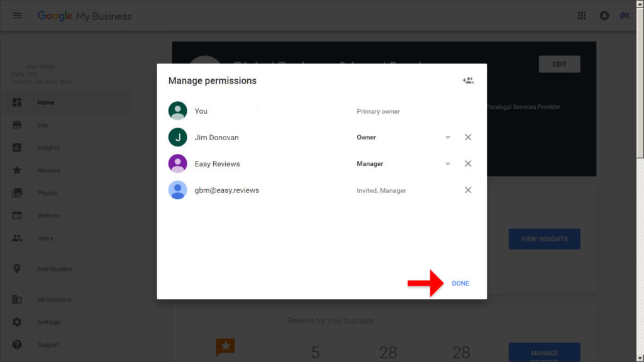Open Settings in the sidebar
Viewport: 644px width, 362px height.
pyautogui.click(x=48, y=322)
